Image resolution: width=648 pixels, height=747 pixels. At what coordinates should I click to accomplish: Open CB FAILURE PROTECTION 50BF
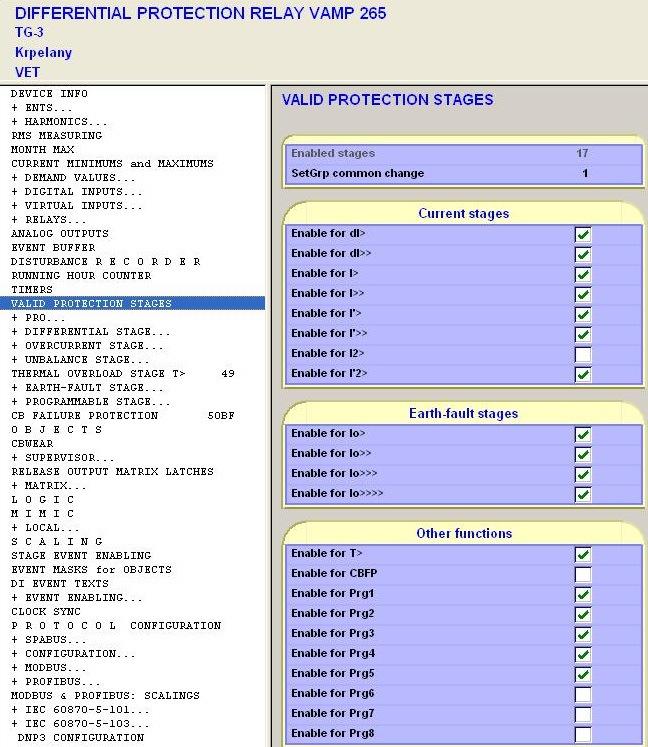tap(123, 416)
